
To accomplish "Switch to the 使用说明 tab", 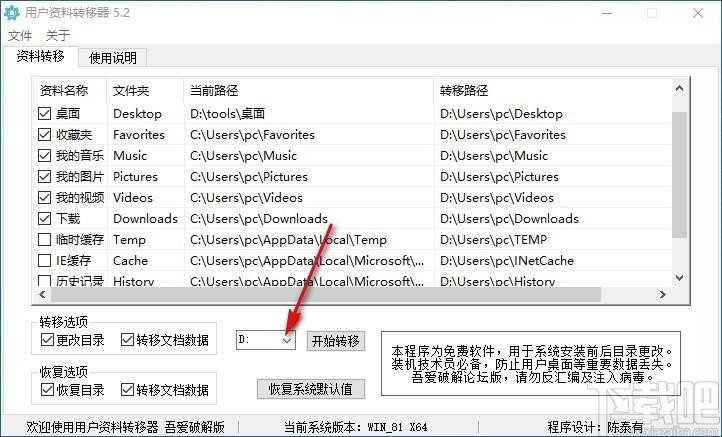I will [112, 58].
